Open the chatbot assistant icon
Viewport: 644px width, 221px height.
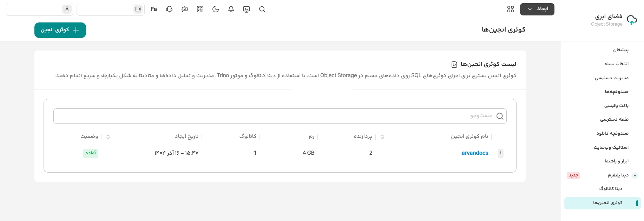pyautogui.click(x=185, y=9)
